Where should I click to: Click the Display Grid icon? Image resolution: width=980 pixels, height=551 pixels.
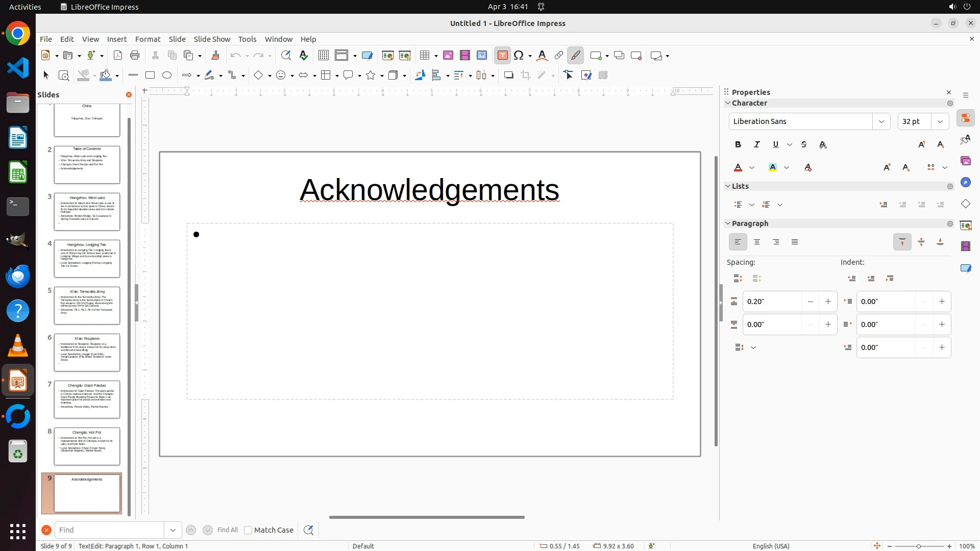(323, 56)
